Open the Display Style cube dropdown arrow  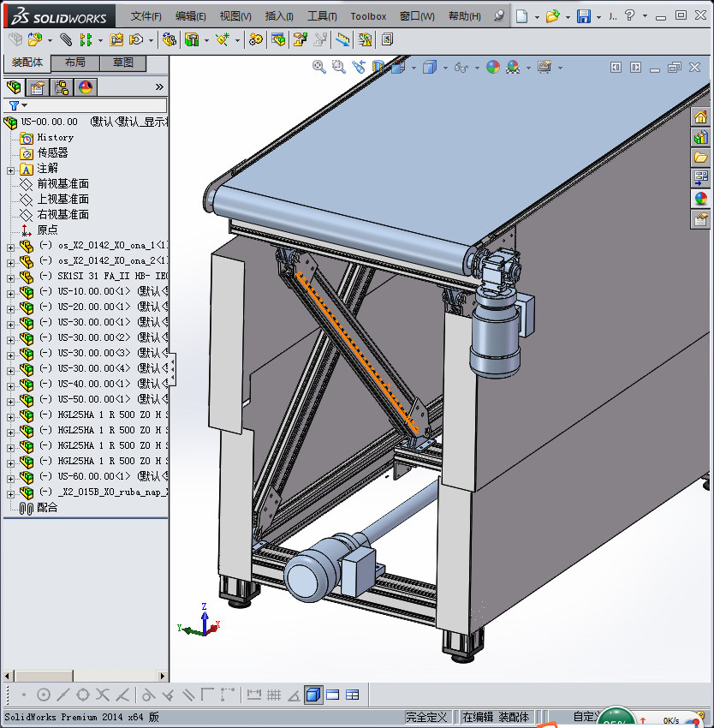tap(445, 69)
